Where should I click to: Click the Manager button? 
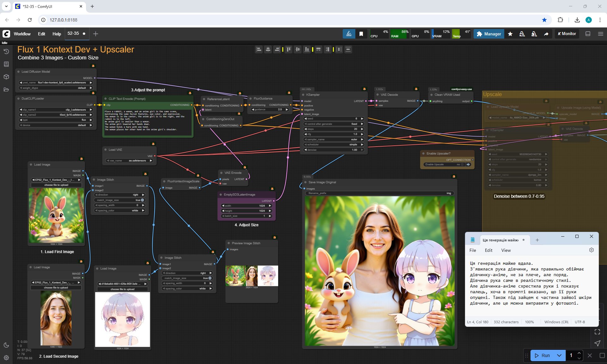(489, 34)
